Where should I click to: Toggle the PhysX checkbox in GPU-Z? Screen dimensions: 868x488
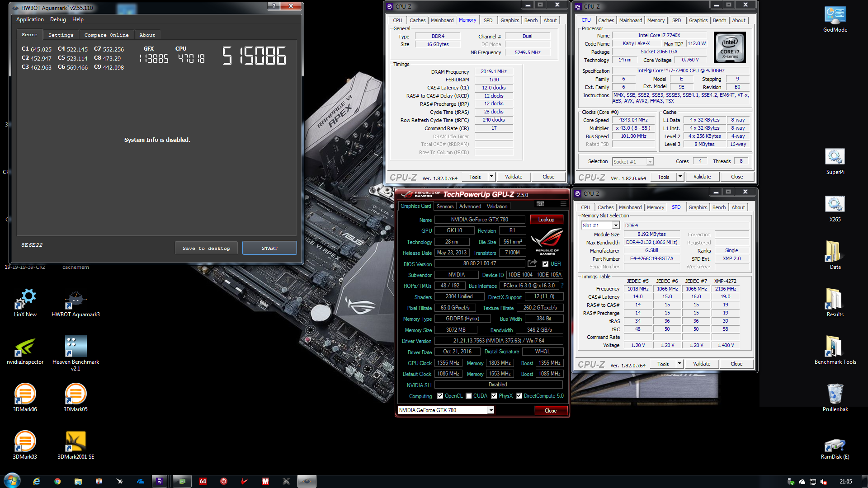[x=494, y=396]
